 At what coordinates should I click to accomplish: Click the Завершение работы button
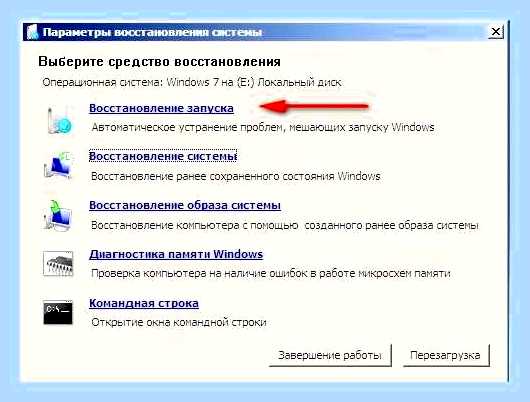pos(330,355)
